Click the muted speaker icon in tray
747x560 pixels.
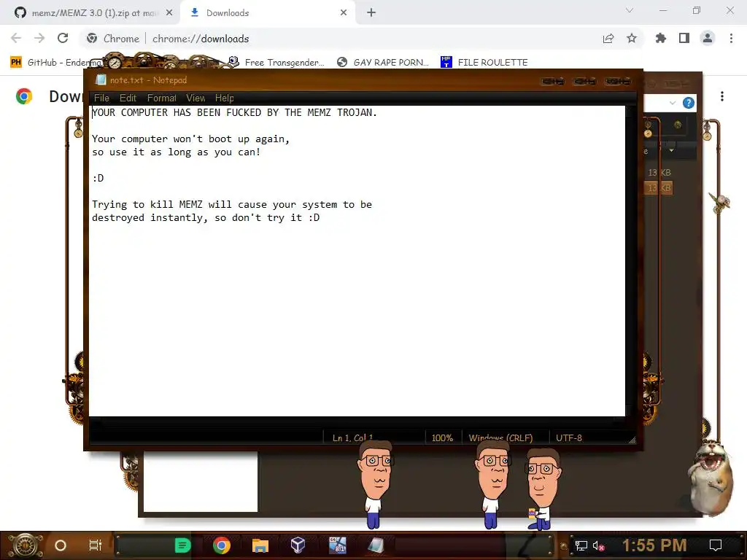(x=598, y=545)
